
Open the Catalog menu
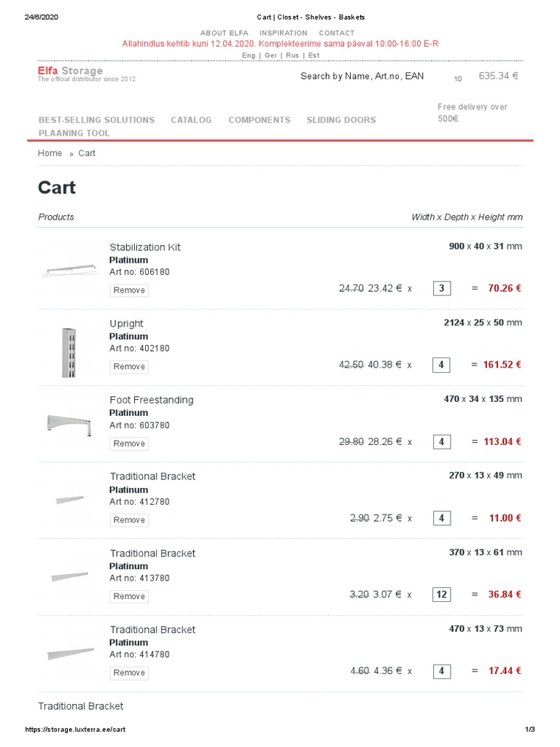(191, 120)
